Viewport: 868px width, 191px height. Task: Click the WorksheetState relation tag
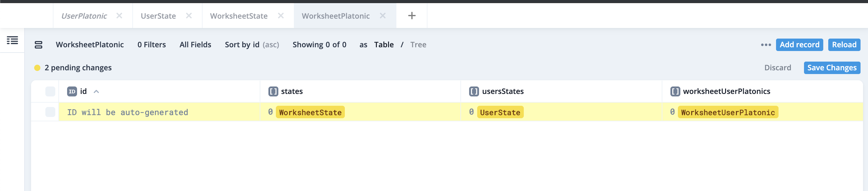(x=310, y=112)
